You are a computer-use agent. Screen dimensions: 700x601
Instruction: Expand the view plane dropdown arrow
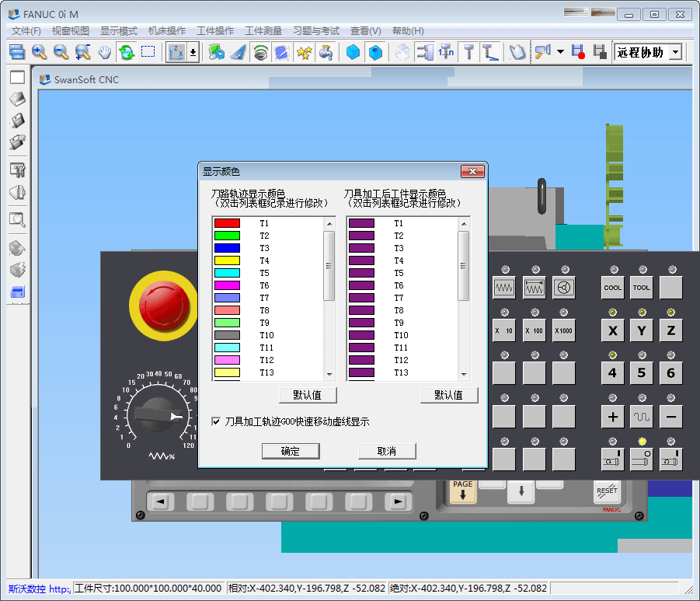[x=193, y=52]
